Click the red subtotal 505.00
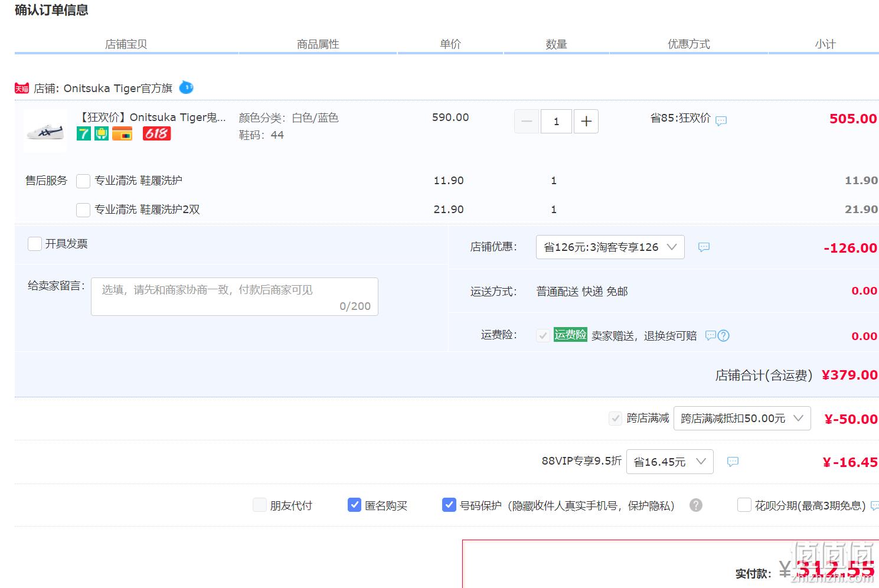This screenshot has width=879, height=588. [853, 119]
